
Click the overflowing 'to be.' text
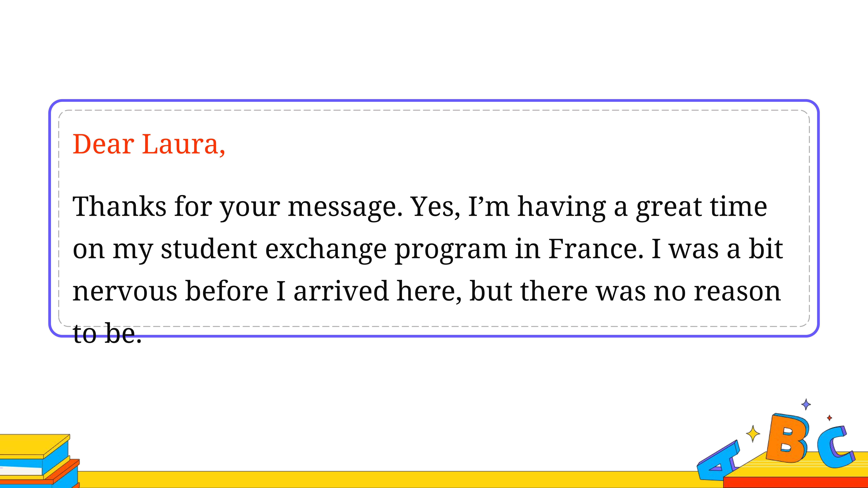(107, 333)
